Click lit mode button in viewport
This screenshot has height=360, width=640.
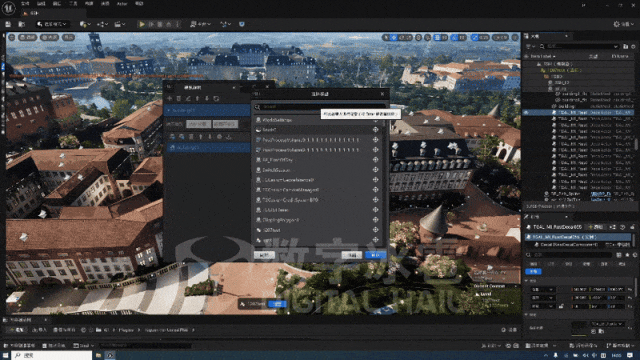[x=49, y=37]
